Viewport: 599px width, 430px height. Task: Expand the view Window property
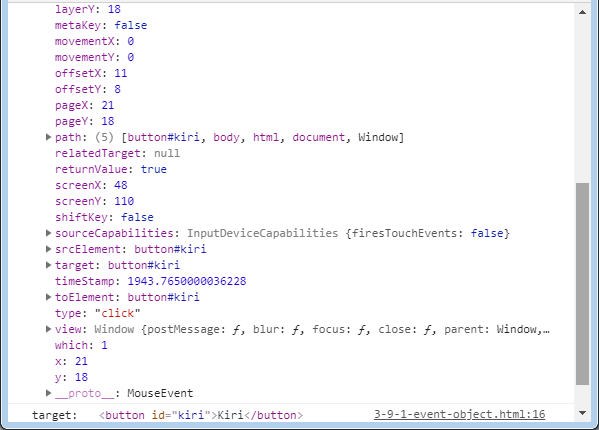click(x=48, y=329)
